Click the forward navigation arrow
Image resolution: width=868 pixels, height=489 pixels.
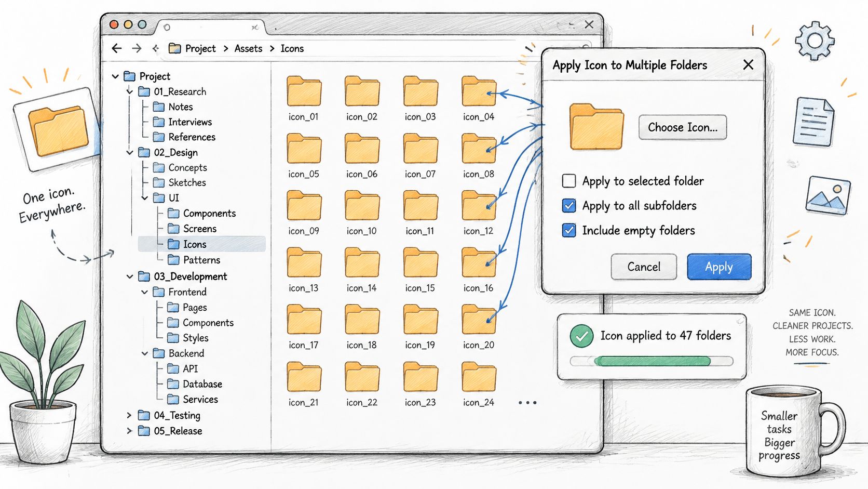click(137, 48)
